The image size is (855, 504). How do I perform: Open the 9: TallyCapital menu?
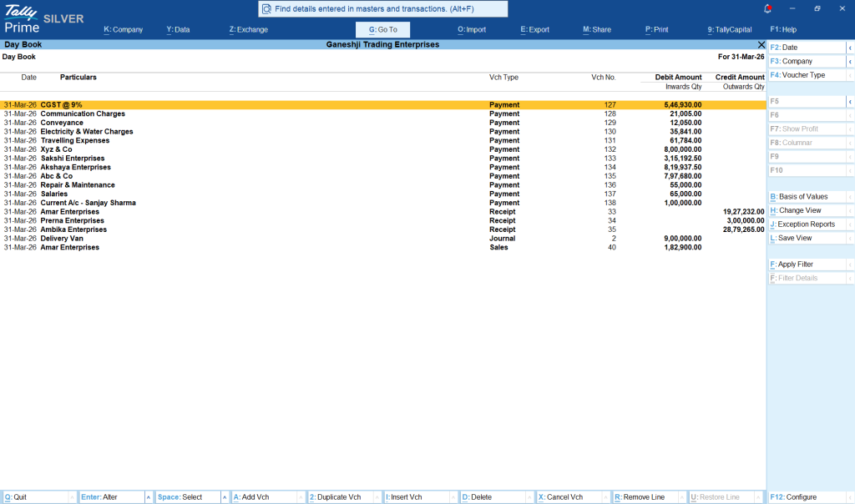click(x=730, y=29)
